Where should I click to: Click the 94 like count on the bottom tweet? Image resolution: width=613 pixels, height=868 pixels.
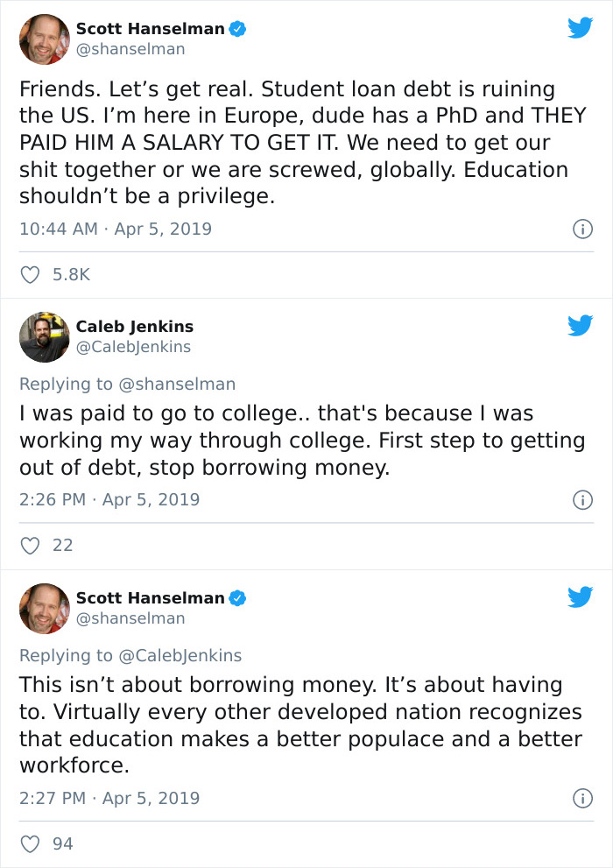[64, 843]
